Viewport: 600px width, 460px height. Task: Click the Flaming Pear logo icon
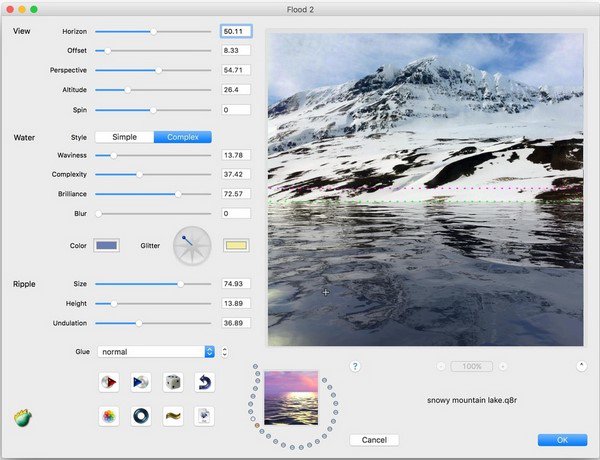(22, 418)
